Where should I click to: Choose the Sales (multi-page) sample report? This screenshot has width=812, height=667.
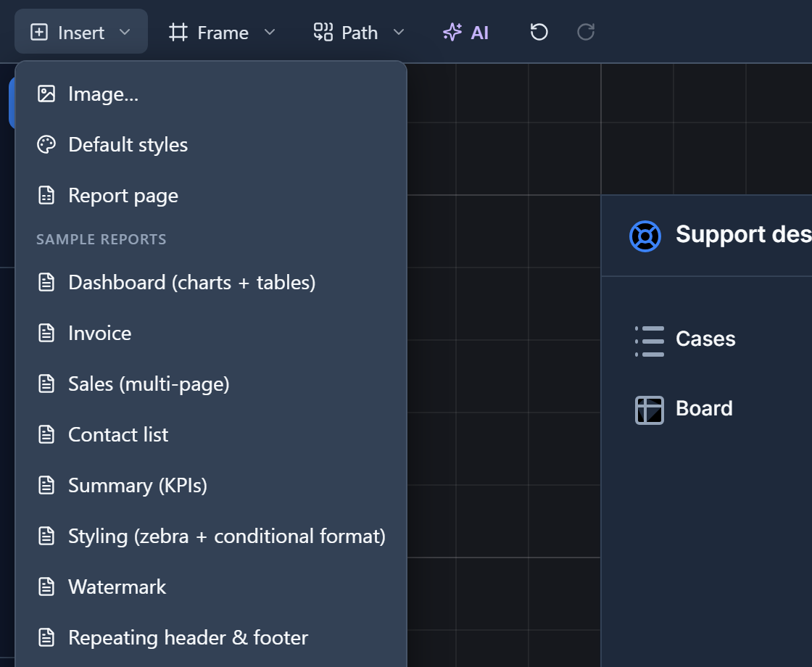coord(211,384)
